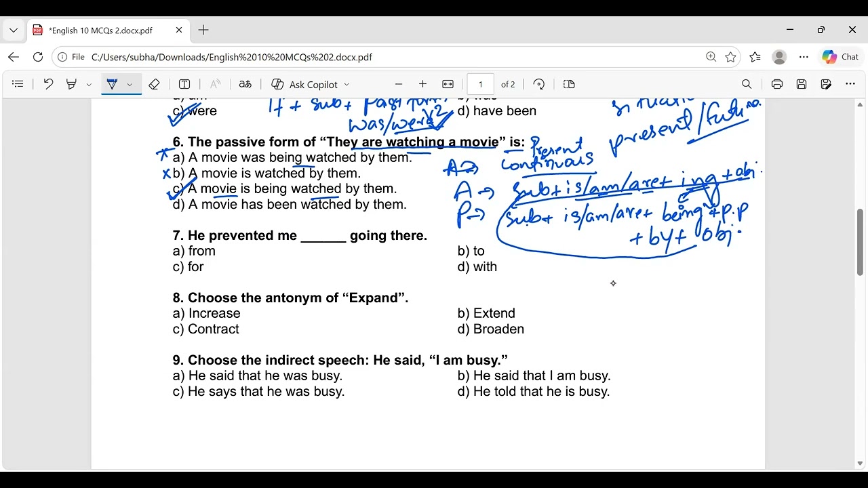This screenshot has height=488, width=868.
Task: Click 'b) He said that I am busy.'
Action: click(x=534, y=375)
